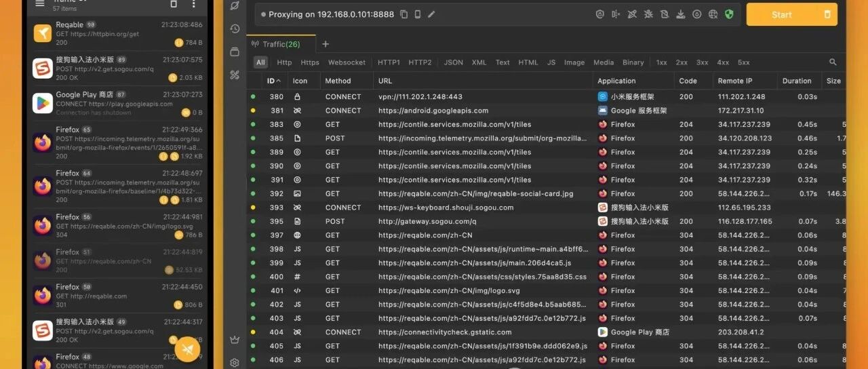Viewport: 868px width, 369px height.
Task: Edit the proxy address with the pencil icon
Action: (x=431, y=14)
